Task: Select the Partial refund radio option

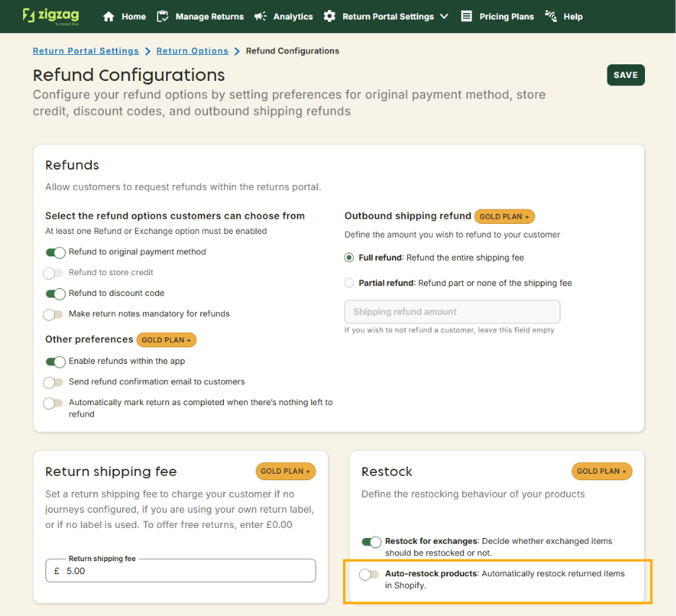Action: [x=350, y=283]
